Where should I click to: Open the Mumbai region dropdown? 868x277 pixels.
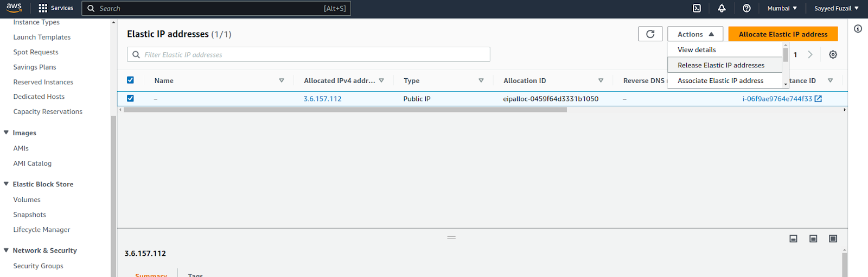(782, 8)
